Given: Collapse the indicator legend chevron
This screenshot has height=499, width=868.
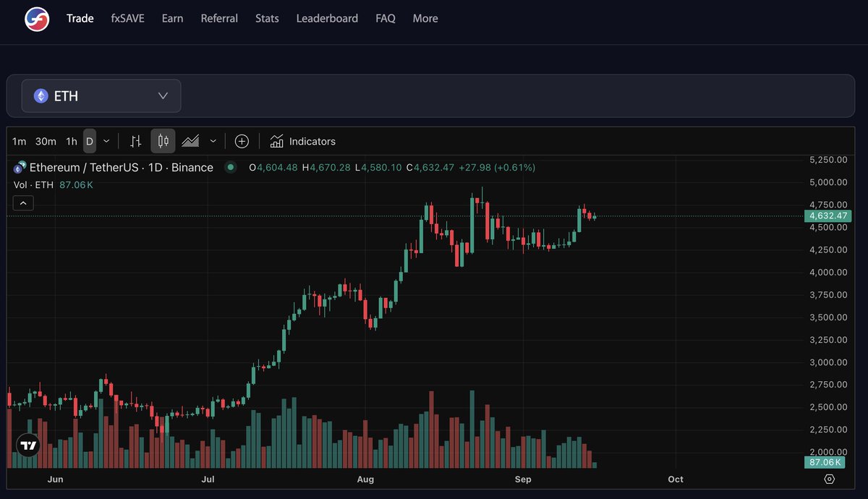Looking at the screenshot, I should coord(23,203).
